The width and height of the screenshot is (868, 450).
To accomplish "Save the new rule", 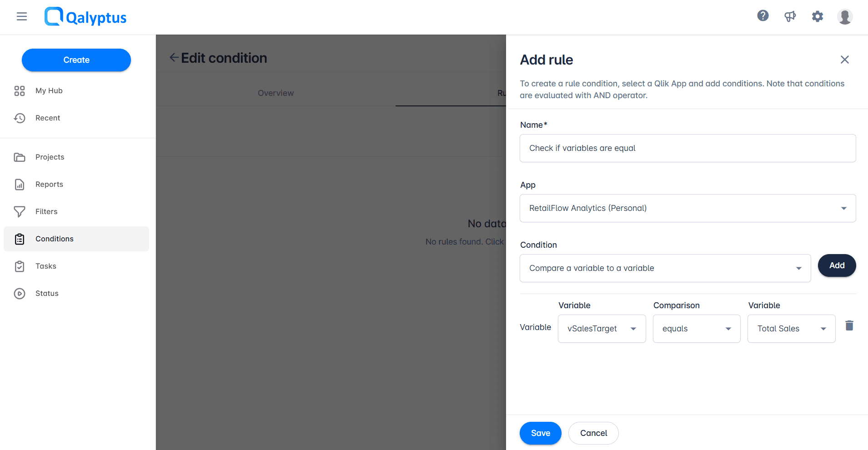I will tap(540, 433).
